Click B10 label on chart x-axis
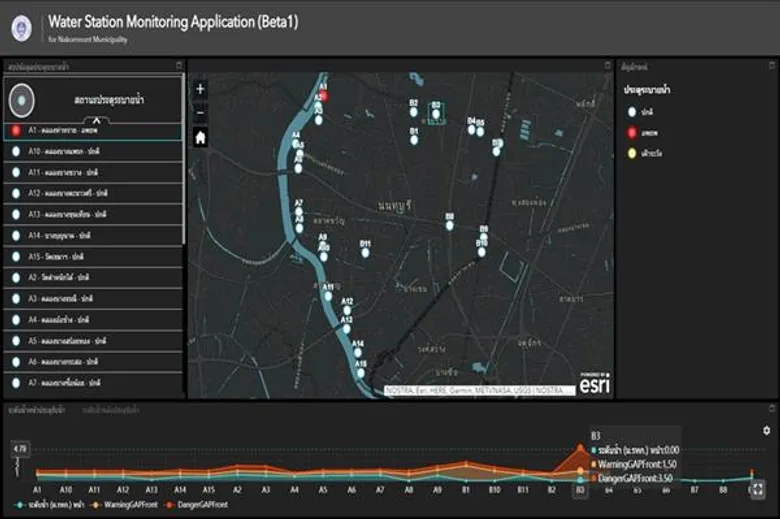Screen dimensions: 780x519 (494, 490)
